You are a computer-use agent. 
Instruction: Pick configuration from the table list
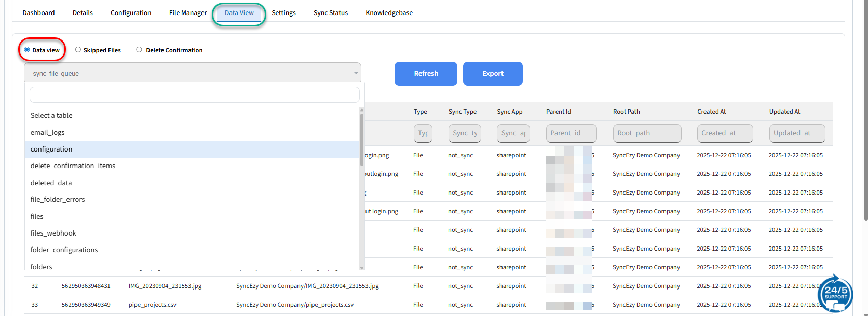pyautogui.click(x=51, y=149)
